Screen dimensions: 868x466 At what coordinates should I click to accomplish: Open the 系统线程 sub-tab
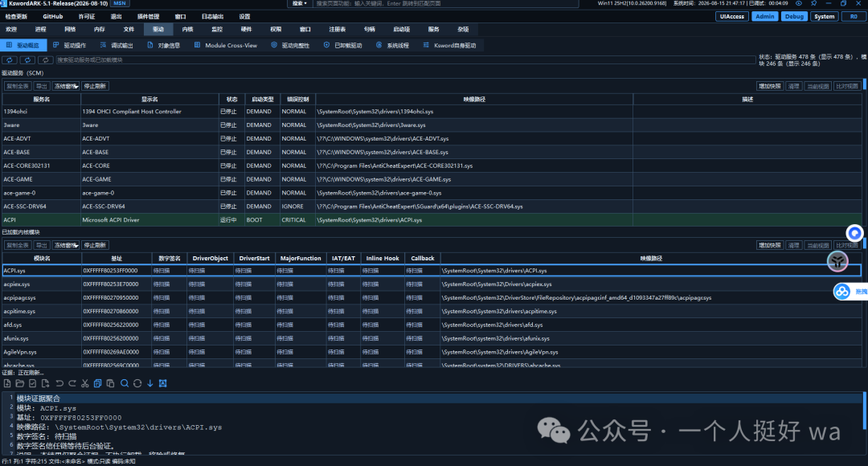pyautogui.click(x=392, y=45)
